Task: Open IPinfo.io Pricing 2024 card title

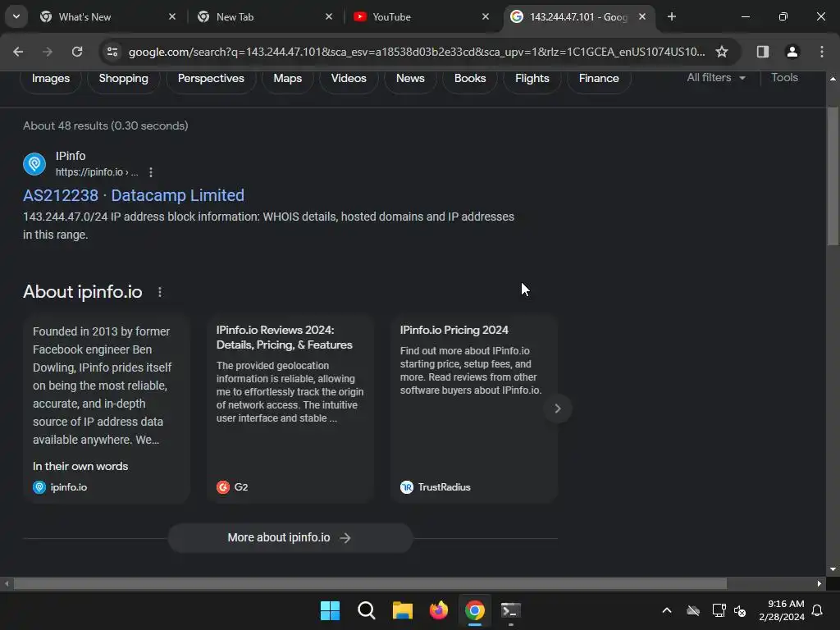Action: click(x=454, y=330)
